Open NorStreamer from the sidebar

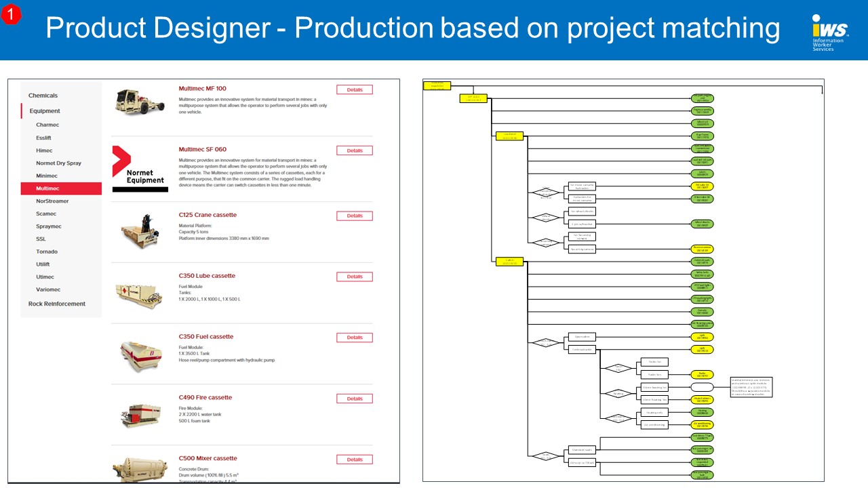pos(52,201)
